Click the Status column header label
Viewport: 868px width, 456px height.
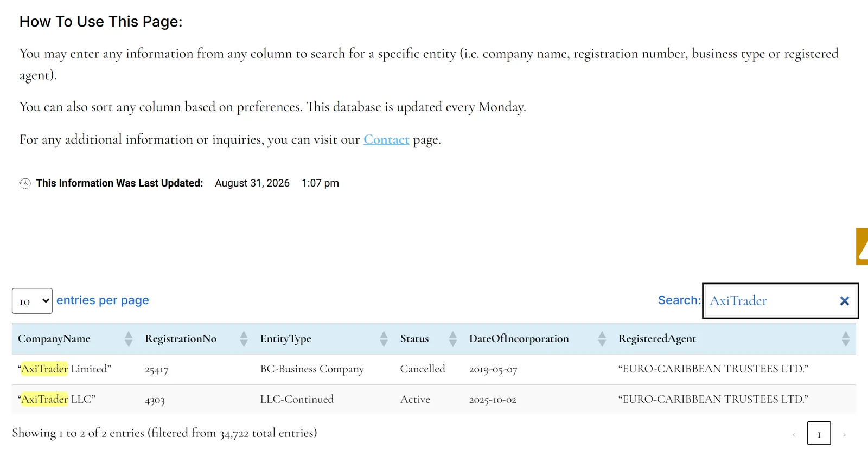click(x=414, y=339)
